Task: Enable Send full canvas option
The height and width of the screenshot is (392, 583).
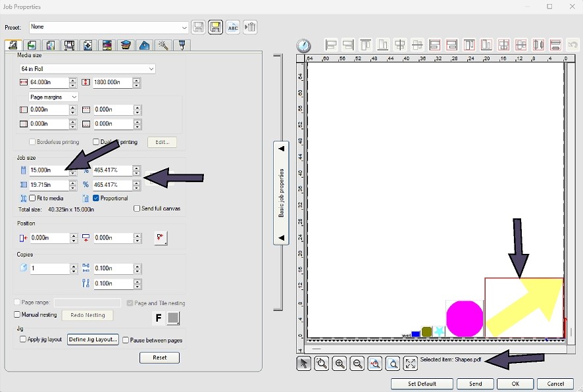Action: pyautogui.click(x=137, y=209)
